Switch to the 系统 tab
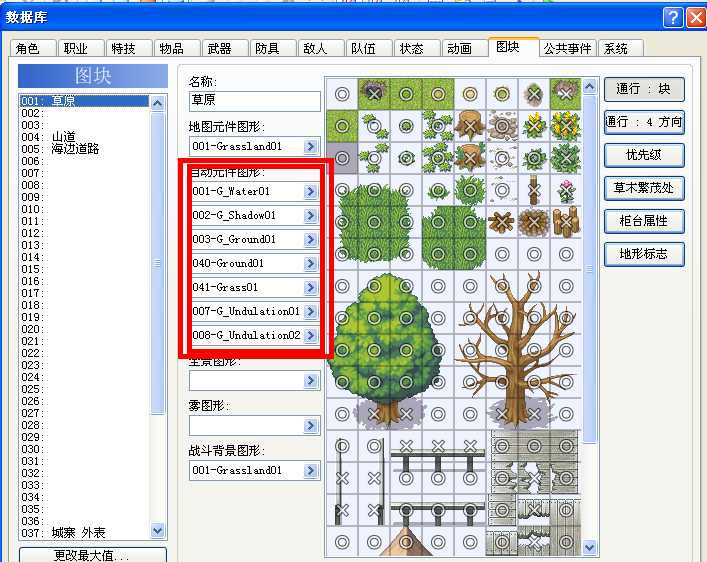Screen dimensions: 707x562 pos(621,48)
